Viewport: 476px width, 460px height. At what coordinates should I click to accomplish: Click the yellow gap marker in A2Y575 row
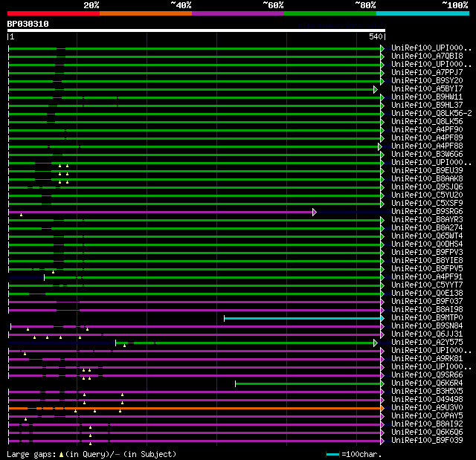[124, 346]
